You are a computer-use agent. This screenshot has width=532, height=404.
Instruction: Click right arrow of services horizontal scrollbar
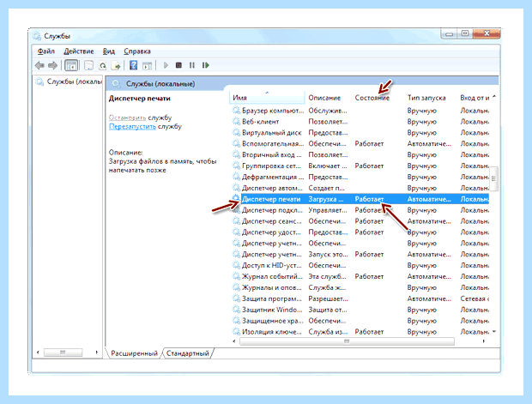pyautogui.click(x=483, y=341)
